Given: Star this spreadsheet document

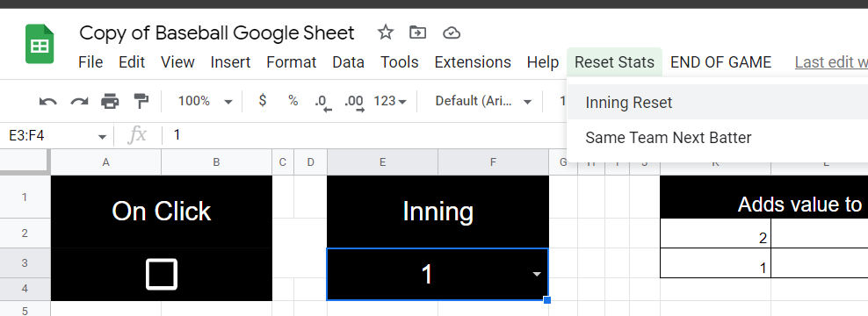Looking at the screenshot, I should tap(386, 32).
